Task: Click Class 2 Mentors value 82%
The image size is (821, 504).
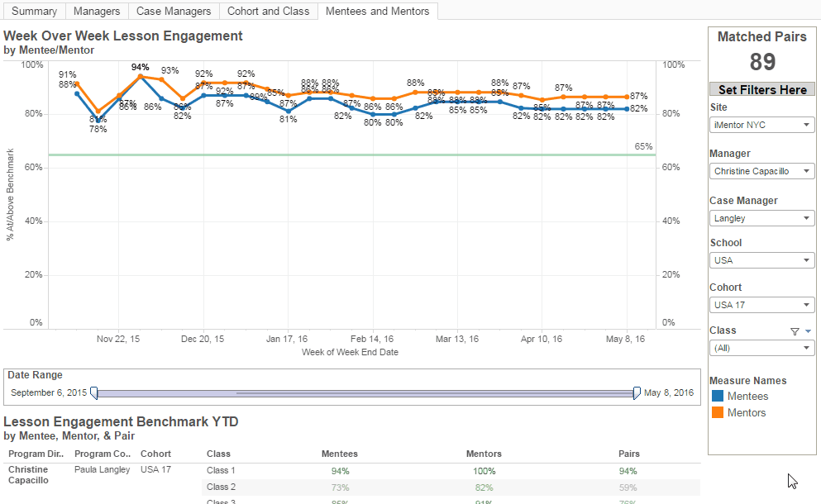Action: click(484, 487)
